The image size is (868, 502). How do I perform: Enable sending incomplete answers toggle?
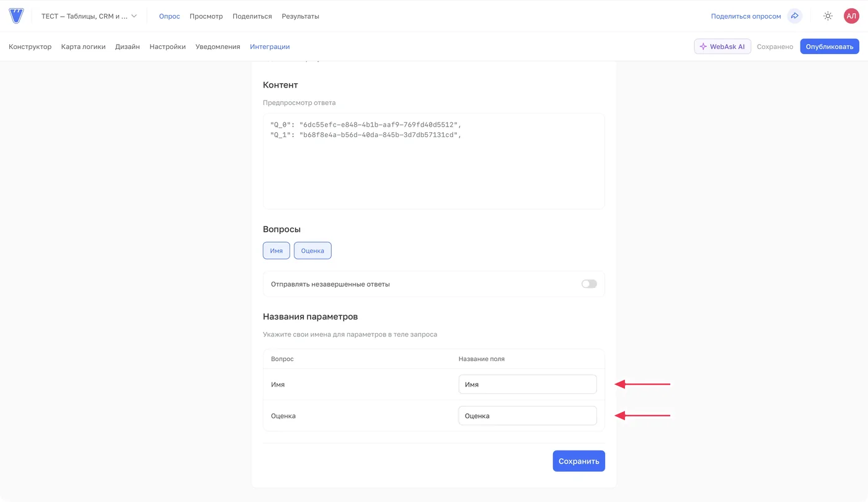[x=589, y=284]
